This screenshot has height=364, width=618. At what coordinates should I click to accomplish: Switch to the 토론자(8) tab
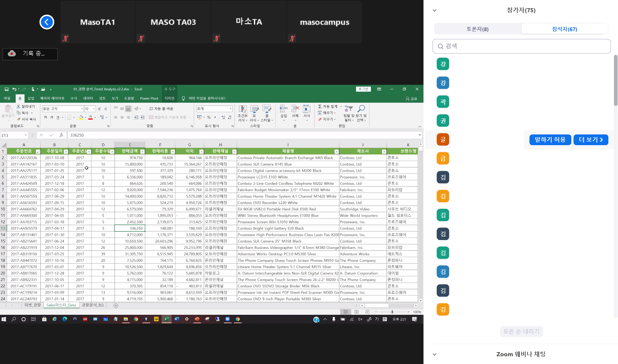click(x=477, y=29)
